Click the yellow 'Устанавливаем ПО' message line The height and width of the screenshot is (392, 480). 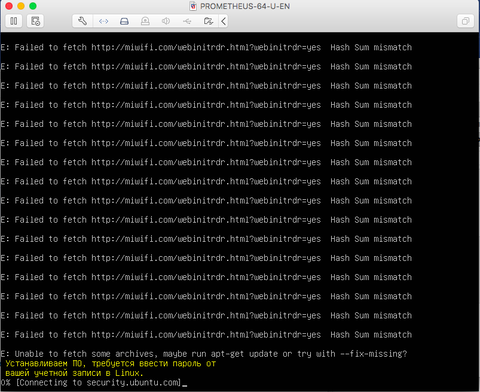[x=111, y=363]
